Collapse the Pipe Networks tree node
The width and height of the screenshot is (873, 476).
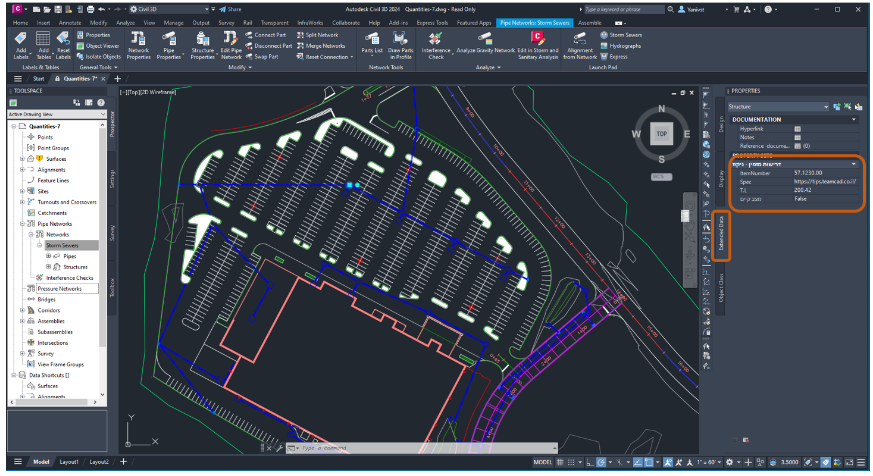[x=22, y=224]
